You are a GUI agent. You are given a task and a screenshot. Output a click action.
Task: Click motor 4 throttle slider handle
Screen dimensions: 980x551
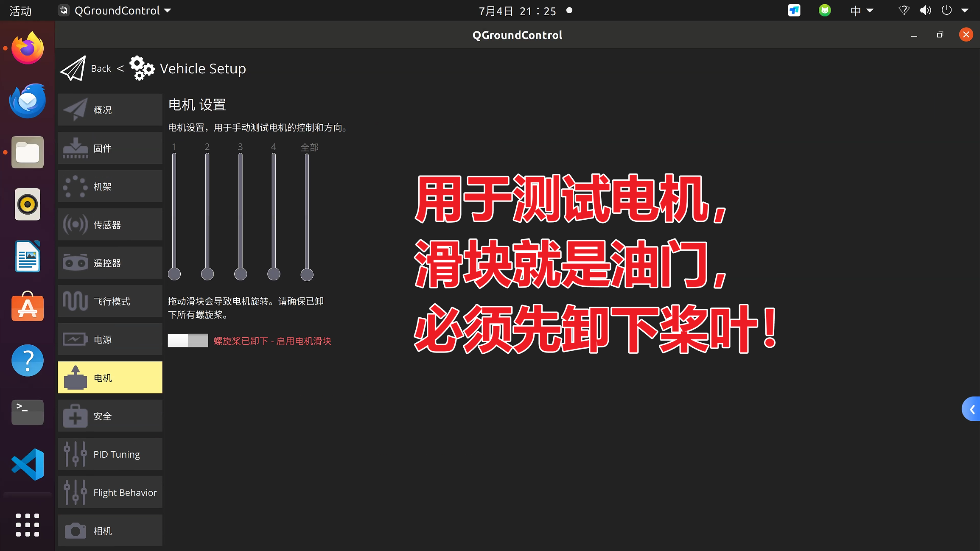coord(274,274)
